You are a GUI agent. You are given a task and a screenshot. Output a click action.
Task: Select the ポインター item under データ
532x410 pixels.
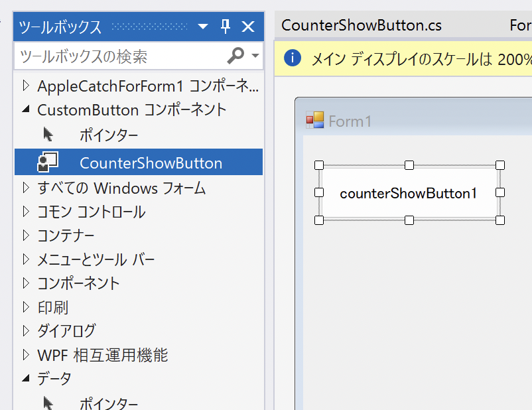139,403
